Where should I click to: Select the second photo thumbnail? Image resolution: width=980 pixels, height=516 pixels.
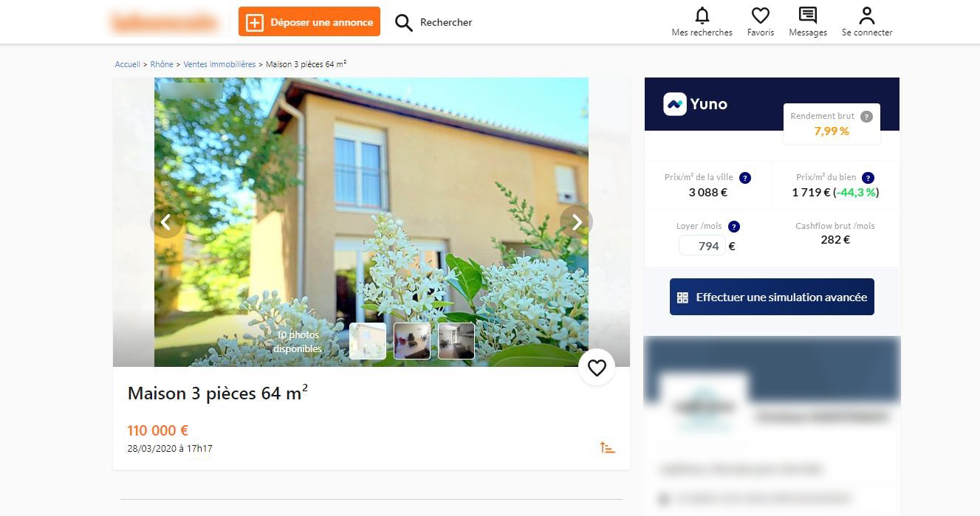pyautogui.click(x=412, y=341)
